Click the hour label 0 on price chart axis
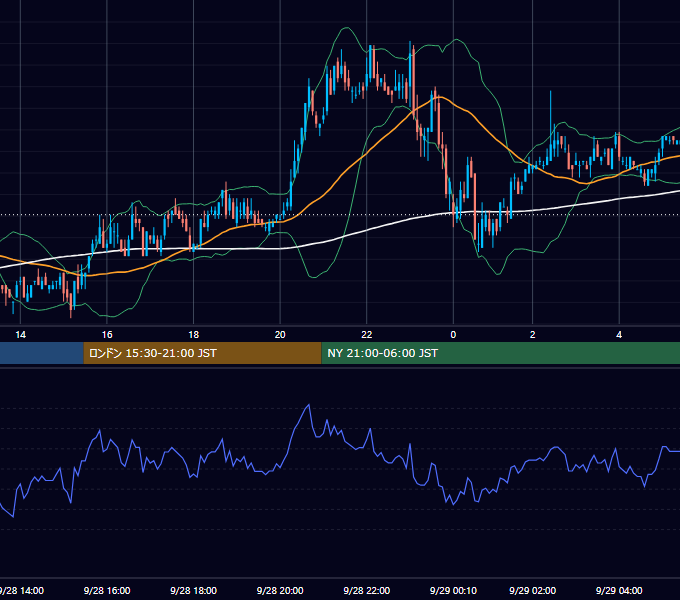680x600 pixels. [453, 335]
